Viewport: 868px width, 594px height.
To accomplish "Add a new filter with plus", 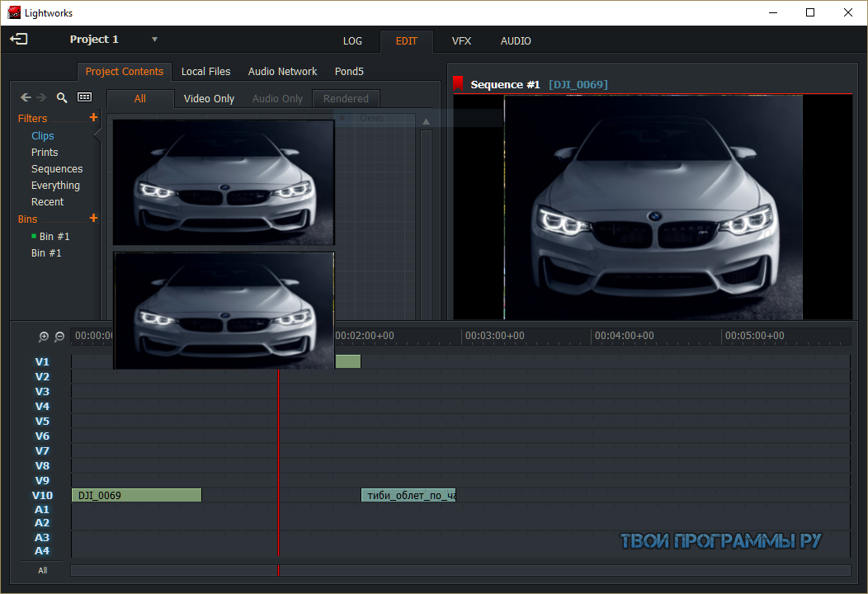I will (93, 117).
